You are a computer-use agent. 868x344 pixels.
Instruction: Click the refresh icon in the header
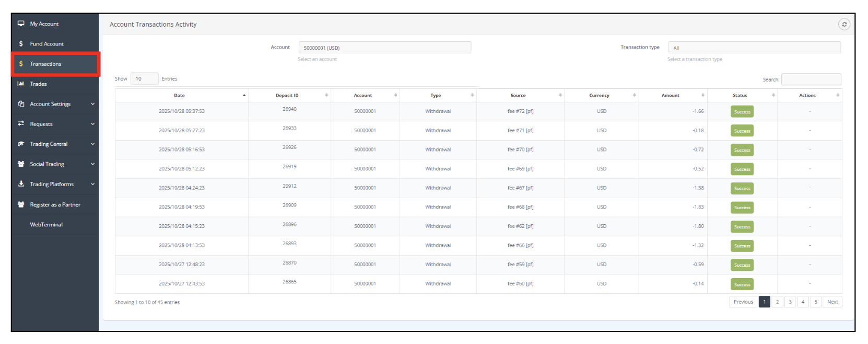[843, 25]
